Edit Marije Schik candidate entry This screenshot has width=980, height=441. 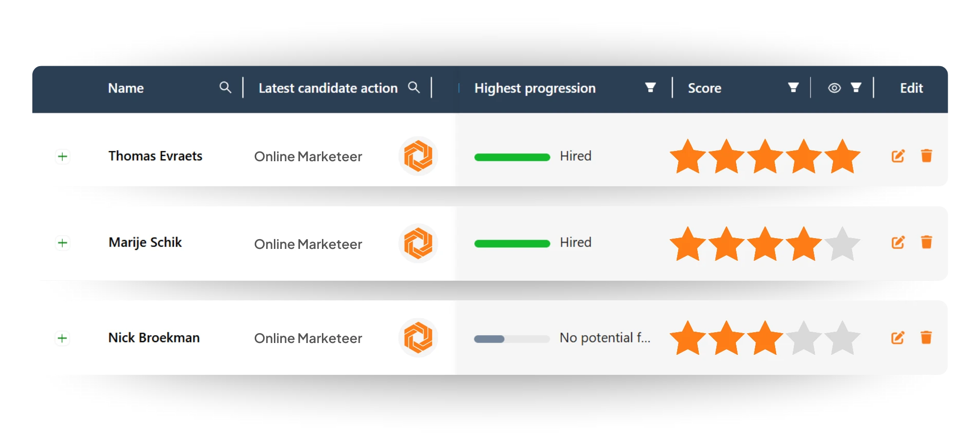point(898,243)
